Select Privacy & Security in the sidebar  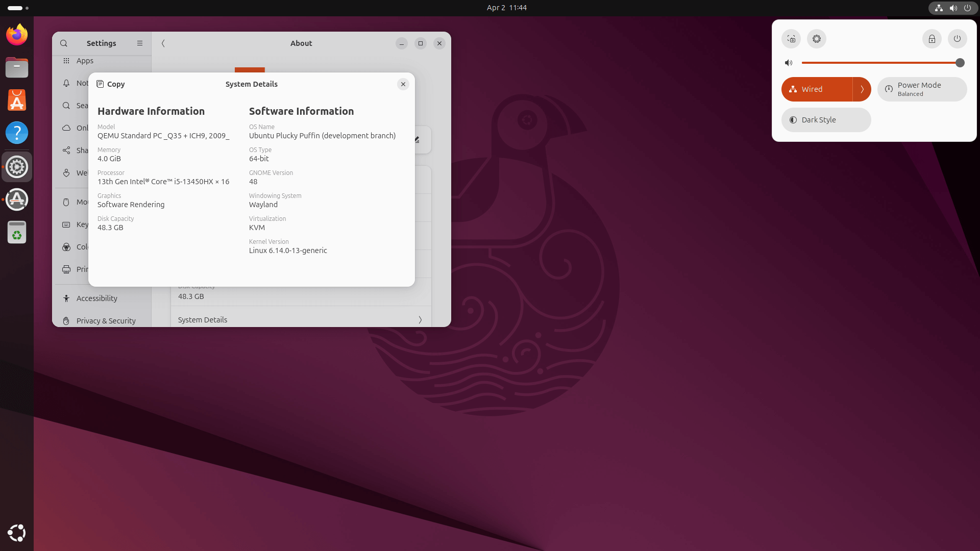106,320
